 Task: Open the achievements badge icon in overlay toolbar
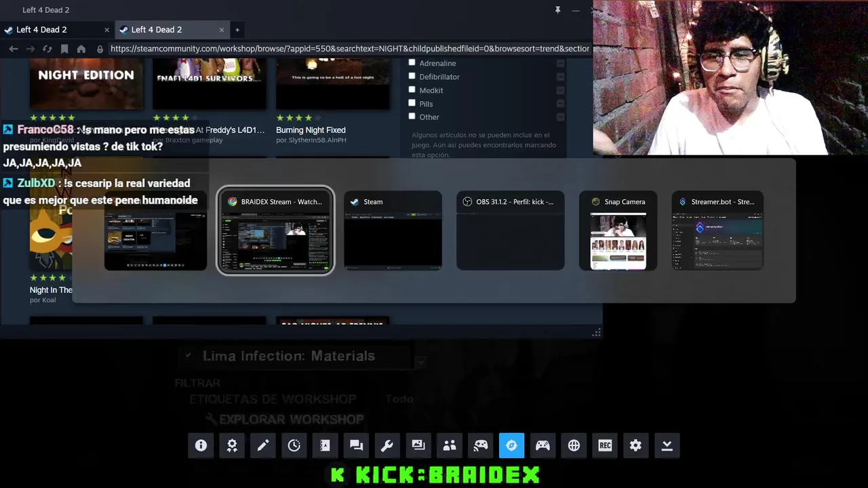point(232,445)
